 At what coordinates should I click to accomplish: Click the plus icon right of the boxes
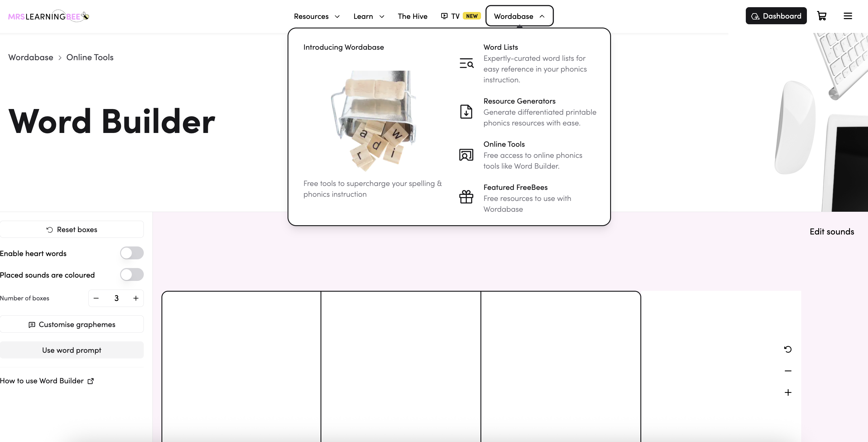point(788,393)
